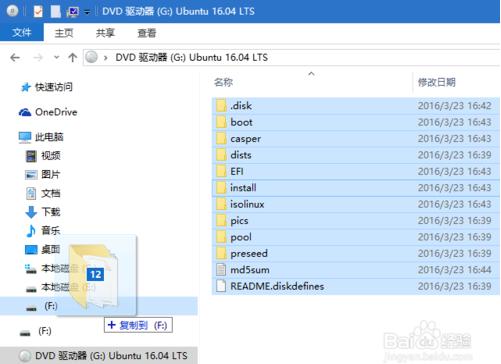Click the preseed folder icon
The height and width of the screenshot is (364, 501).
(221, 253)
